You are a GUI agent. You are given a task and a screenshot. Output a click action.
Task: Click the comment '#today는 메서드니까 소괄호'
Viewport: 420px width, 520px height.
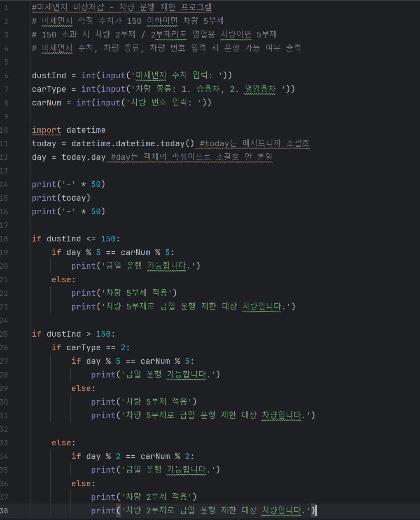pos(254,143)
